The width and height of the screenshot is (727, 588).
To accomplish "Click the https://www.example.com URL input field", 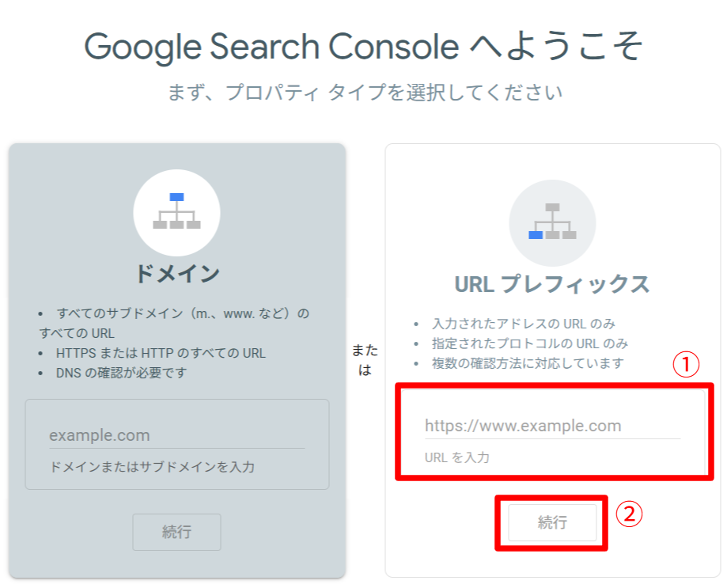I will [551, 426].
